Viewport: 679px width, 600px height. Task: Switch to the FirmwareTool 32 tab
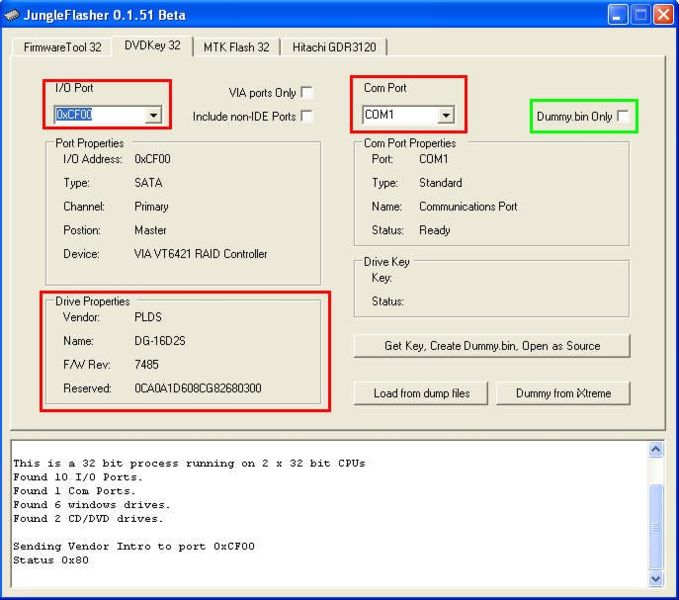coord(62,47)
